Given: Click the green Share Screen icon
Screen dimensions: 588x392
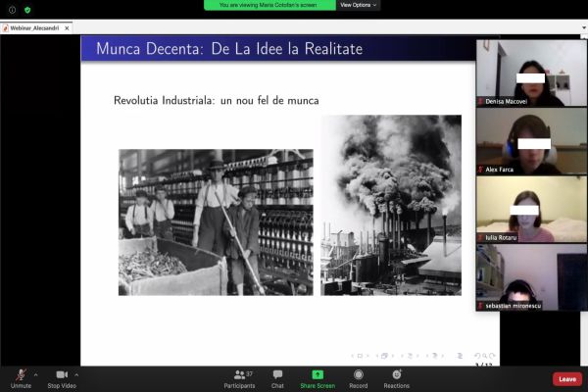Looking at the screenshot, I should [318, 375].
